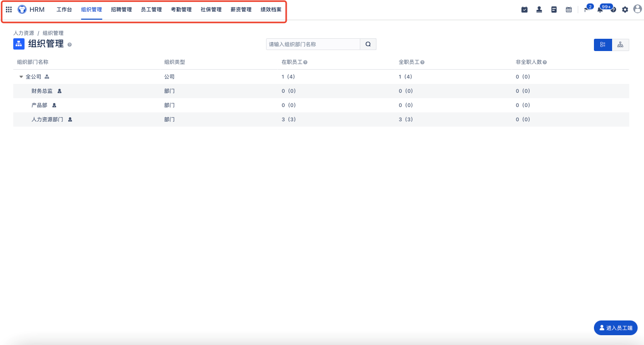Switch to list view toggle
644x345 pixels.
[603, 45]
